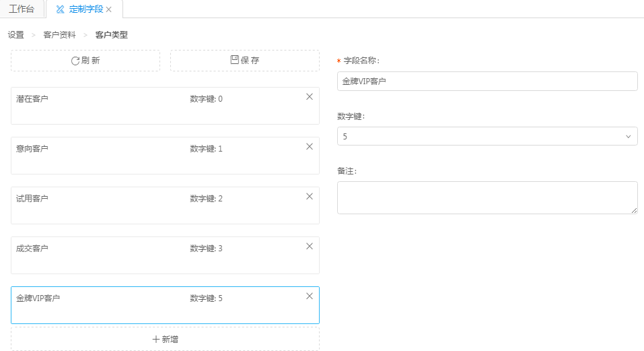Navigate to 客户资料 breadcrumb link
Image resolution: width=644 pixels, height=351 pixels.
click(x=59, y=35)
